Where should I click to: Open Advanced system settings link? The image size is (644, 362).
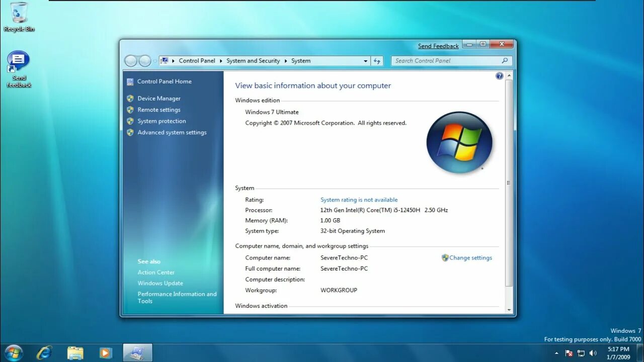(172, 133)
